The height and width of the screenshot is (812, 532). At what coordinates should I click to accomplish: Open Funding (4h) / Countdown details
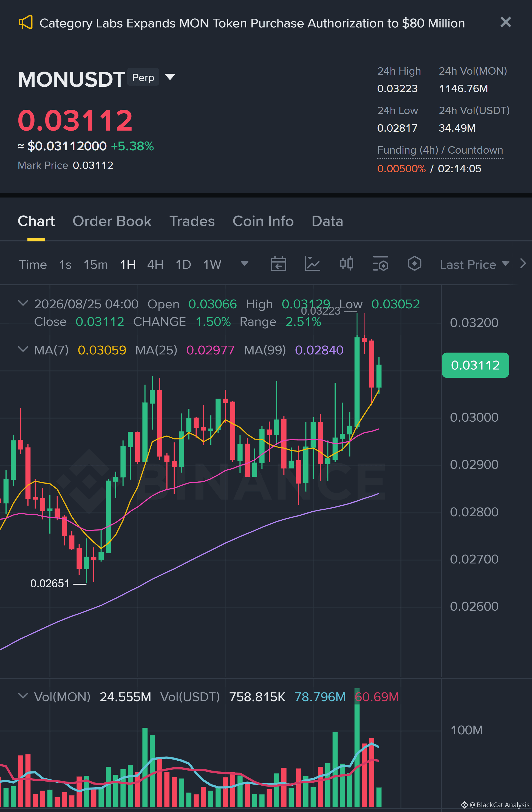[x=440, y=150]
